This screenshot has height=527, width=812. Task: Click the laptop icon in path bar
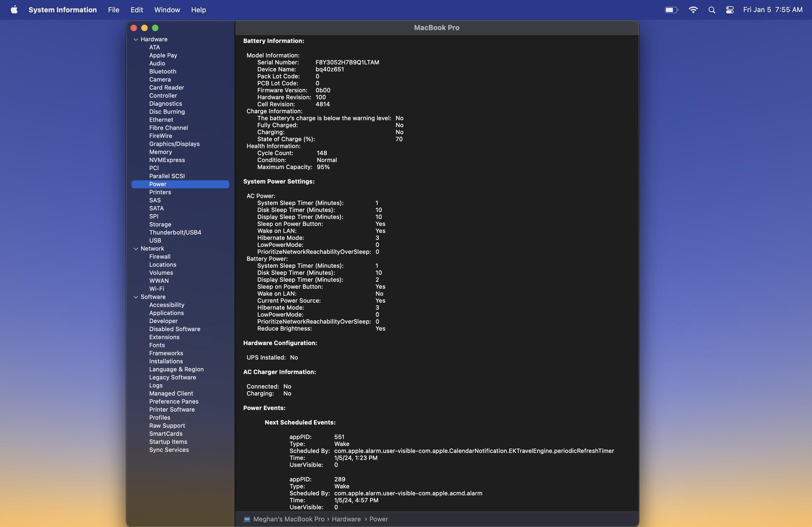click(x=247, y=519)
